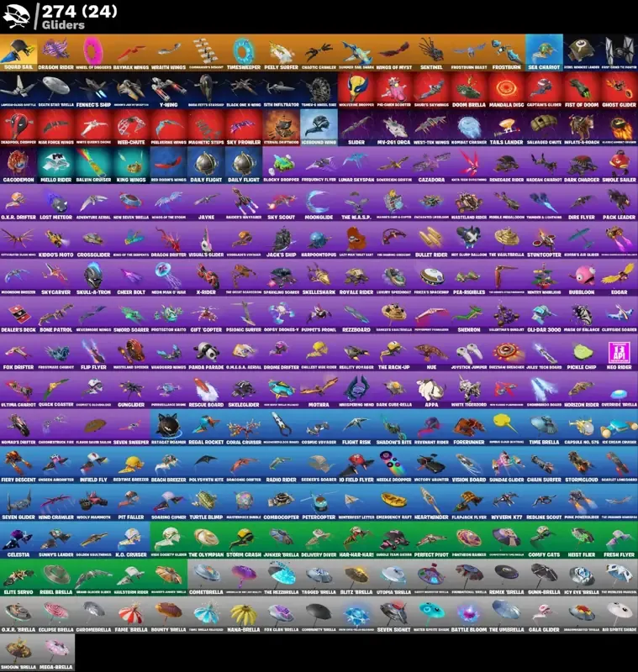The image size is (638, 672).
Task: Select the Edgar glider
Action: [620, 277]
